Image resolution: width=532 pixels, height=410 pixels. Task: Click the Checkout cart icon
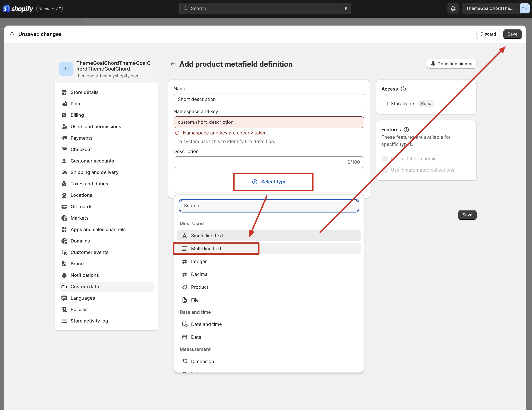pyautogui.click(x=64, y=150)
